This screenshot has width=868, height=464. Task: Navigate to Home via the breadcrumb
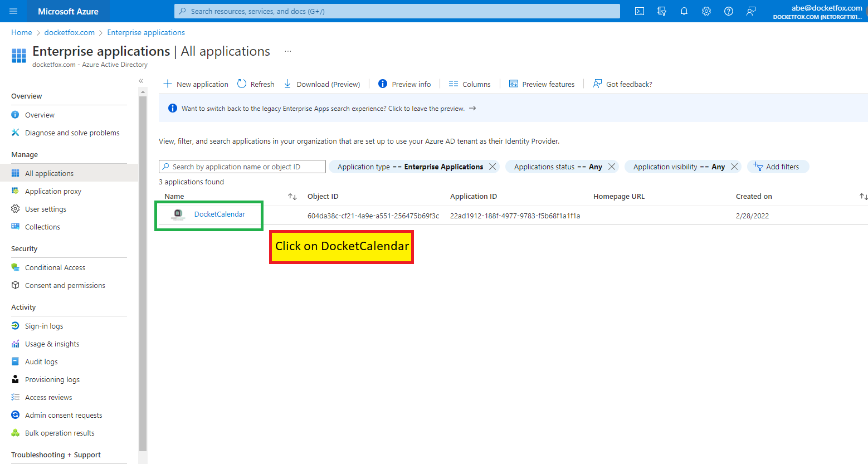click(x=21, y=32)
